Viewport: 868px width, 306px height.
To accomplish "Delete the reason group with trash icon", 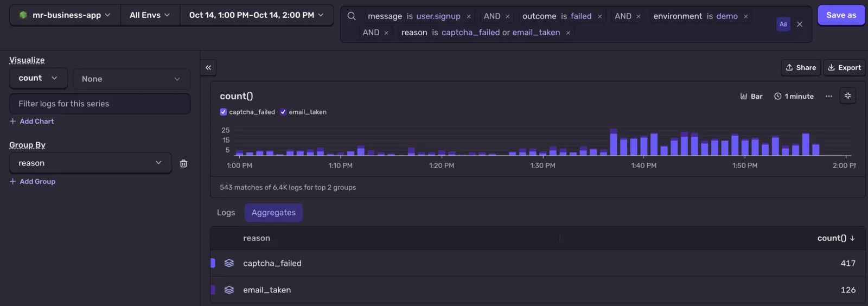I will click(183, 163).
